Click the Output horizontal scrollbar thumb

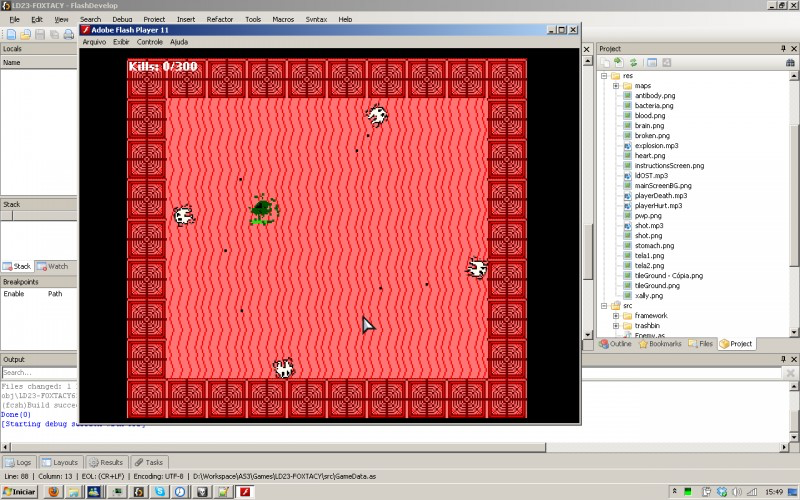pyautogui.click(x=278, y=447)
